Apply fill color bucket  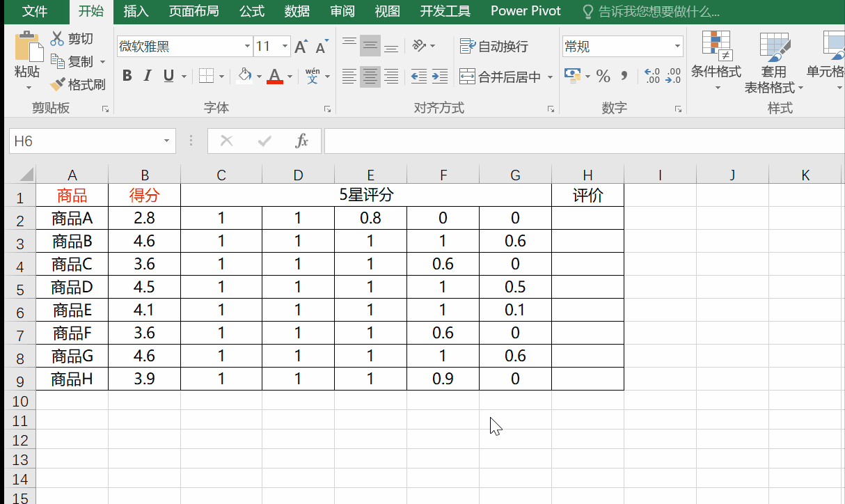click(244, 76)
